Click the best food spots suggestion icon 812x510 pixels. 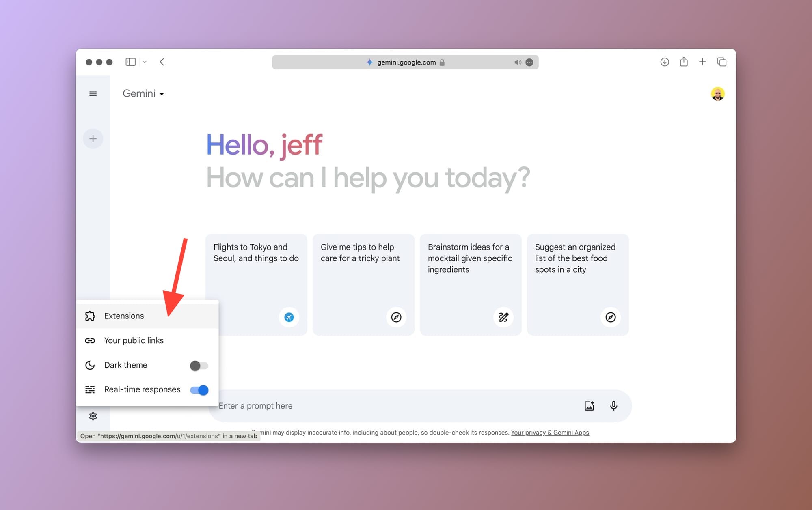tap(610, 317)
